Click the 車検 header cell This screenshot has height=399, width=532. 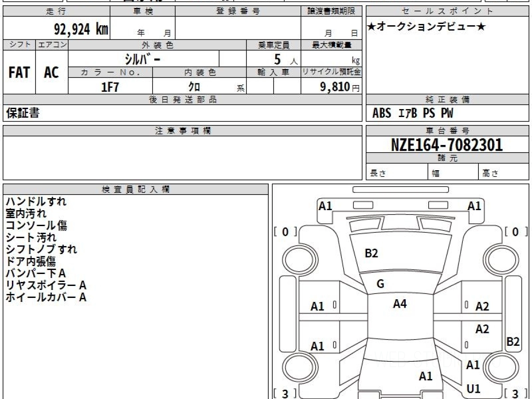pos(142,12)
